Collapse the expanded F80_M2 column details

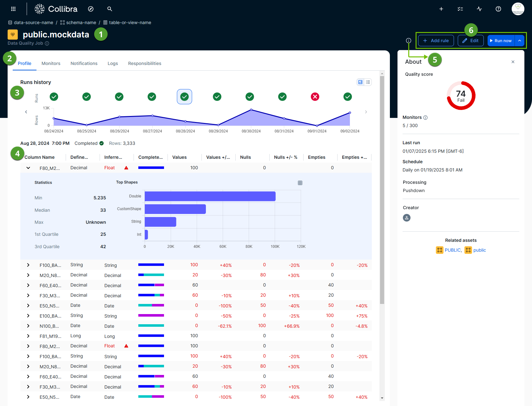tap(28, 168)
